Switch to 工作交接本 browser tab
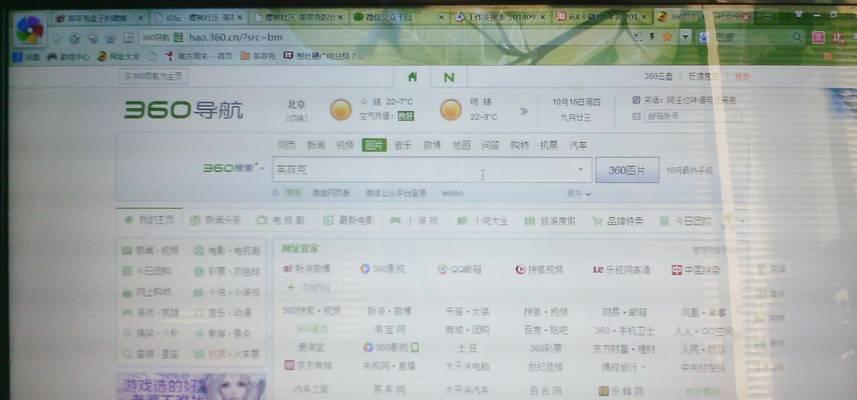This screenshot has width=857, height=400. tap(500, 17)
